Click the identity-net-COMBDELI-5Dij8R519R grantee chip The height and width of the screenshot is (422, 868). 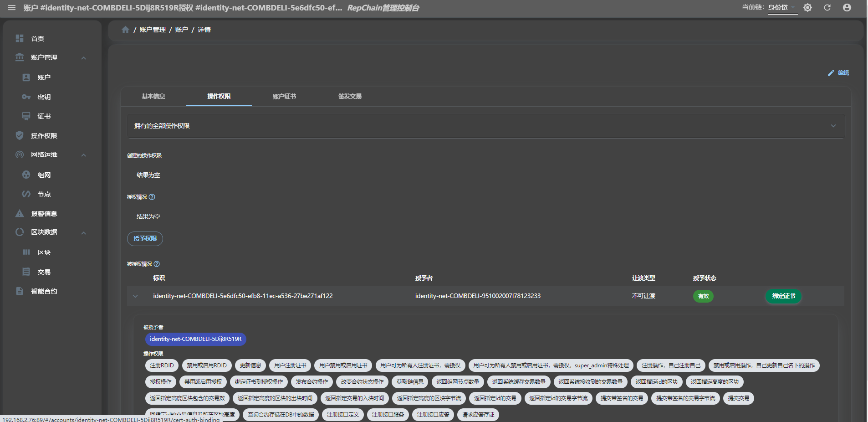[x=196, y=339]
